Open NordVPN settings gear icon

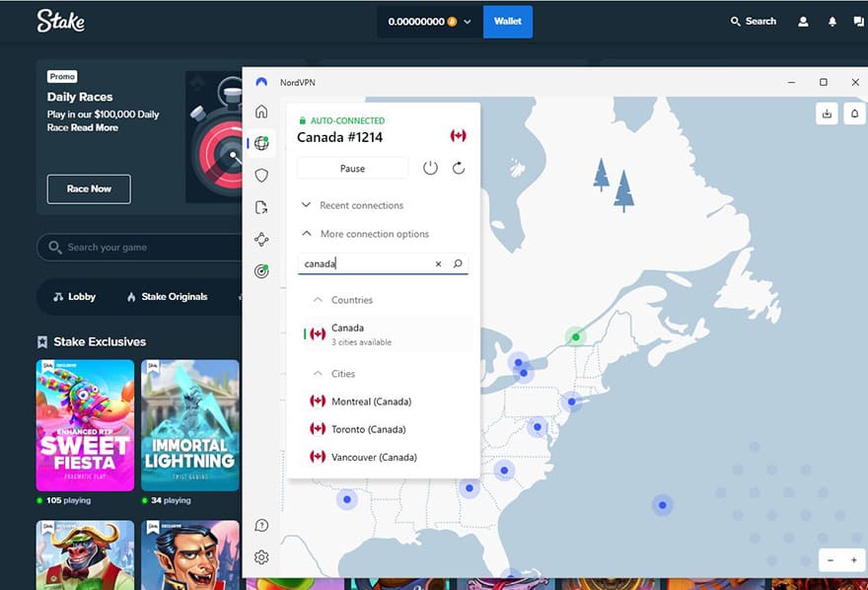point(261,557)
